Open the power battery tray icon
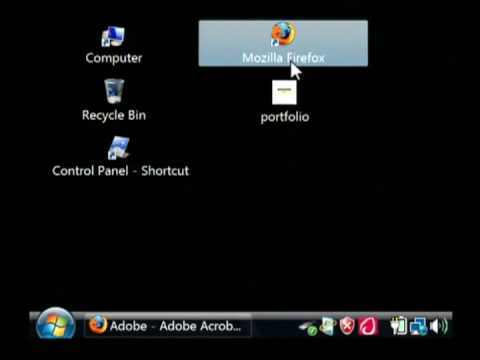The image size is (480, 360). coord(399,326)
